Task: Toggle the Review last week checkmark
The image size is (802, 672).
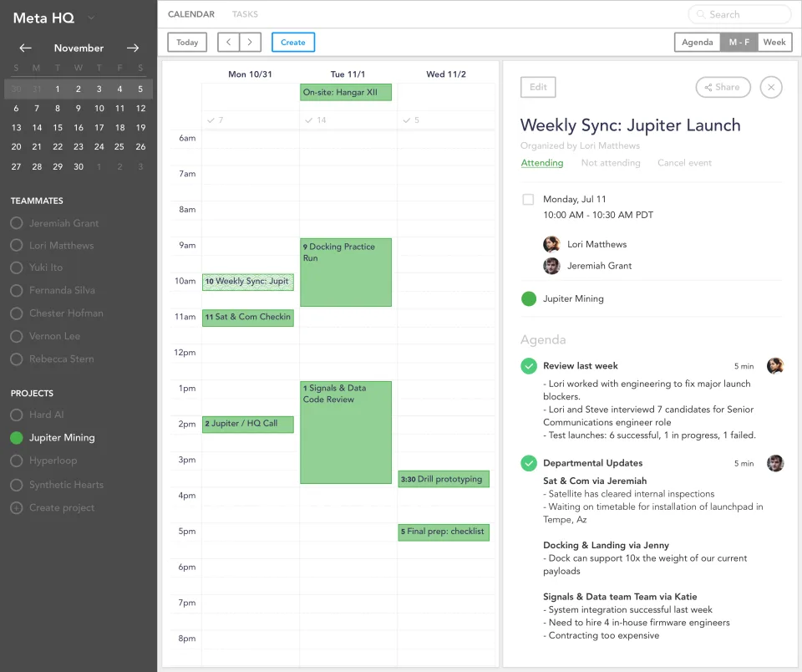Action: tap(528, 366)
